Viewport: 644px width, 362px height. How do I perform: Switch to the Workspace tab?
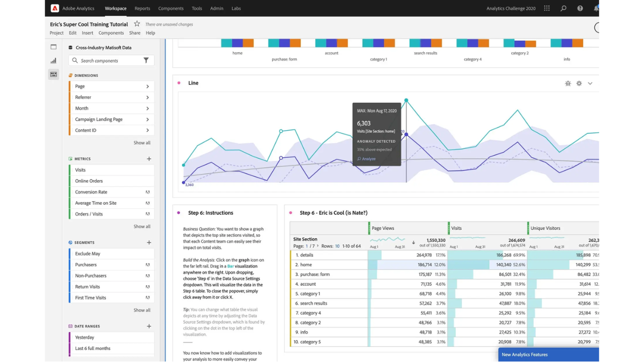click(x=115, y=8)
